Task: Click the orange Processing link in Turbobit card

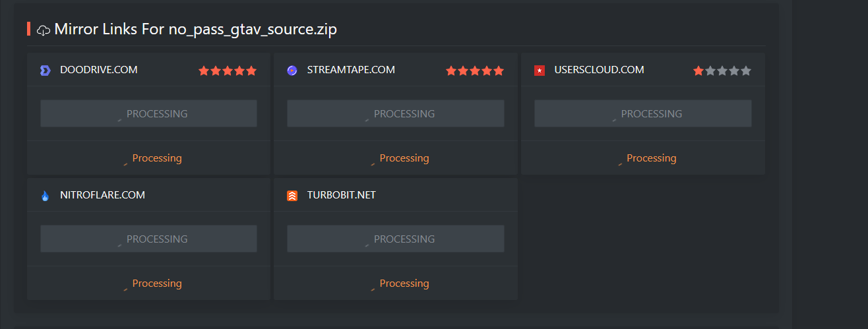Action: tap(404, 284)
